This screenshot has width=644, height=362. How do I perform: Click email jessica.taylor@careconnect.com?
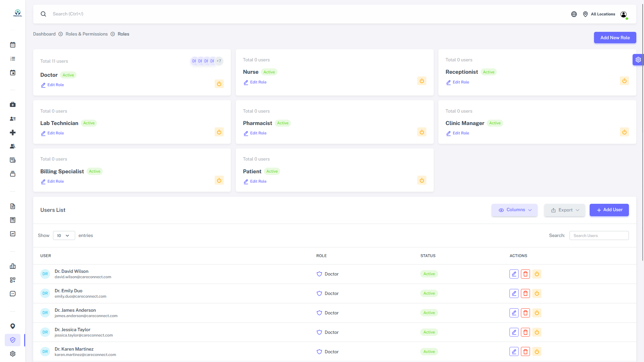pos(84,335)
